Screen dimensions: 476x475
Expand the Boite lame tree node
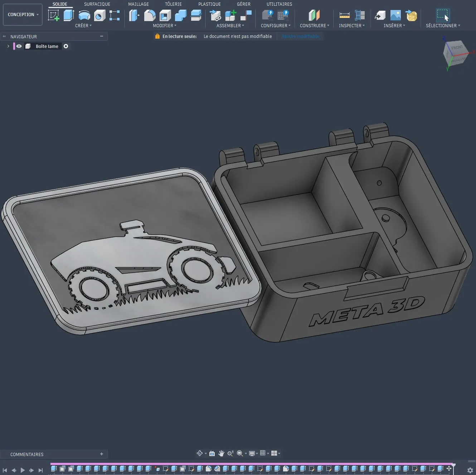coord(8,46)
